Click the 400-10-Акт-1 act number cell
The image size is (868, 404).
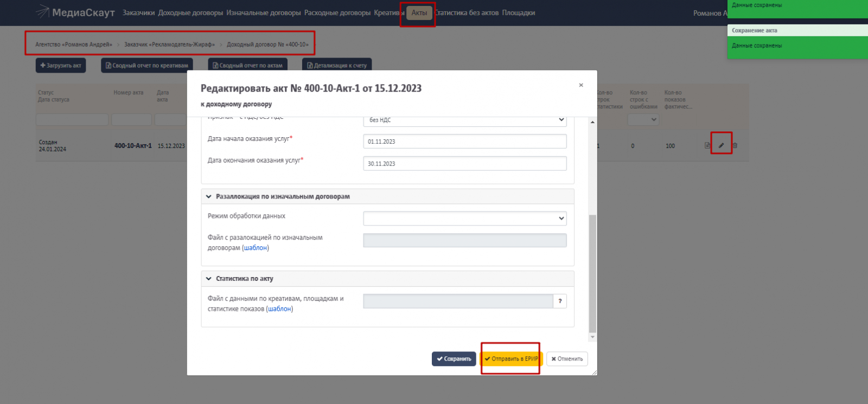[x=133, y=146]
